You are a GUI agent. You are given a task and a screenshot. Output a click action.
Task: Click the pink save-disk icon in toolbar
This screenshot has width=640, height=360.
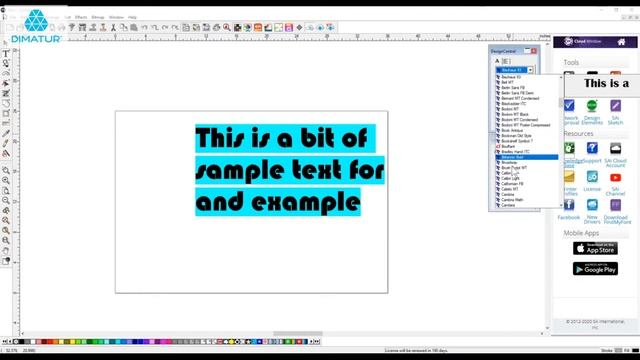coord(289,27)
